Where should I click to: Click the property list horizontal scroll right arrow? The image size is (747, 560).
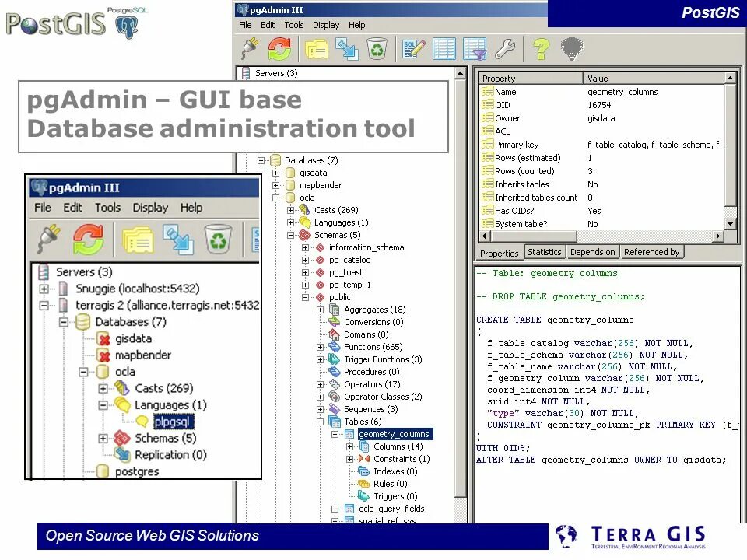[x=718, y=235]
